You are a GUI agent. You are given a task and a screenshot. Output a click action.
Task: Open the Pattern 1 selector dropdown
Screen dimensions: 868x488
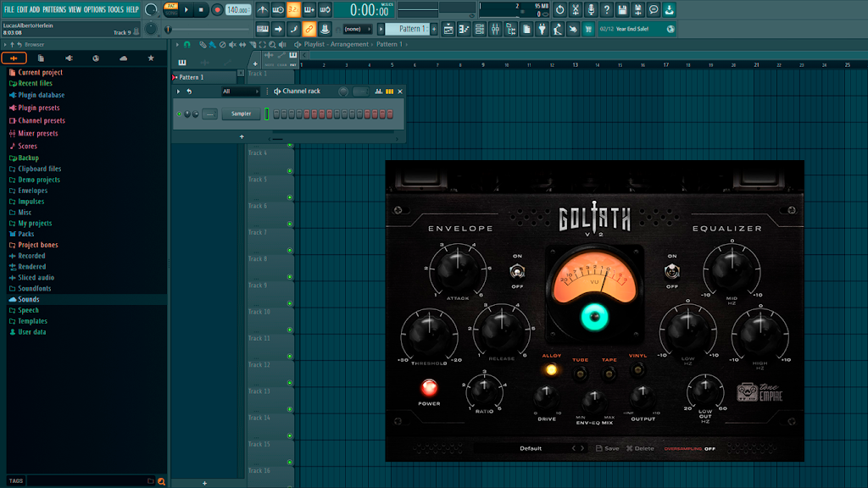407,29
